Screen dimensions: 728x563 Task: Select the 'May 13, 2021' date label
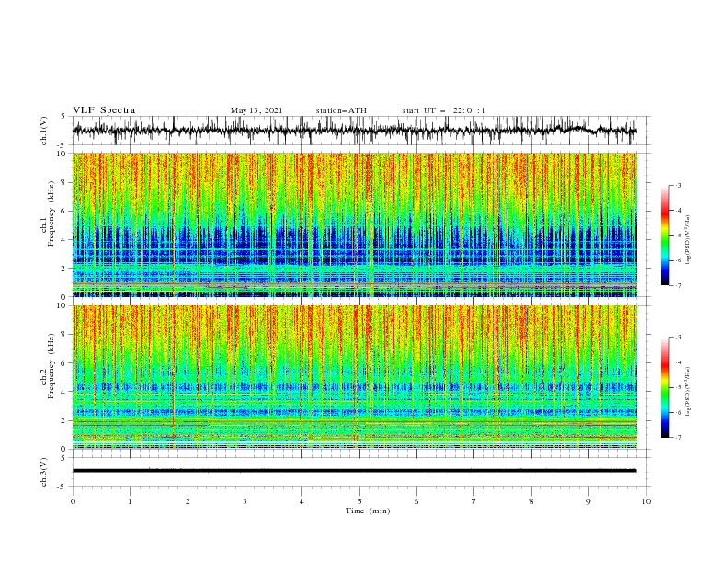[x=256, y=110]
